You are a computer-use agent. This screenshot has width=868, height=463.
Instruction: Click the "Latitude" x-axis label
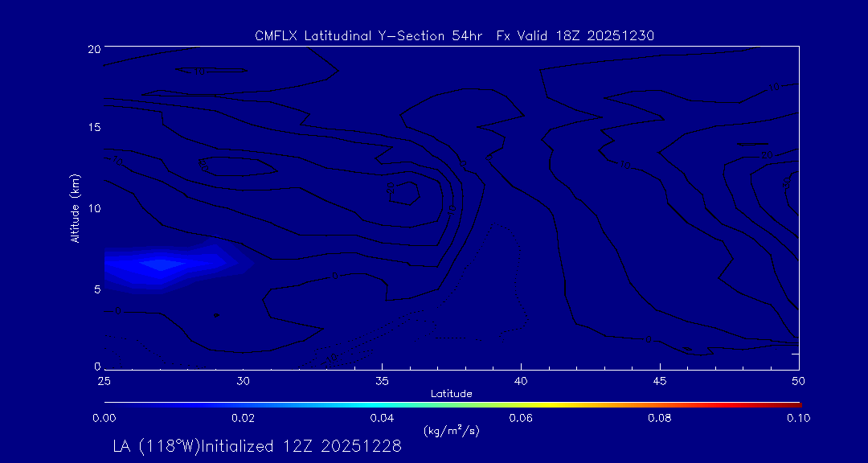coord(452,394)
